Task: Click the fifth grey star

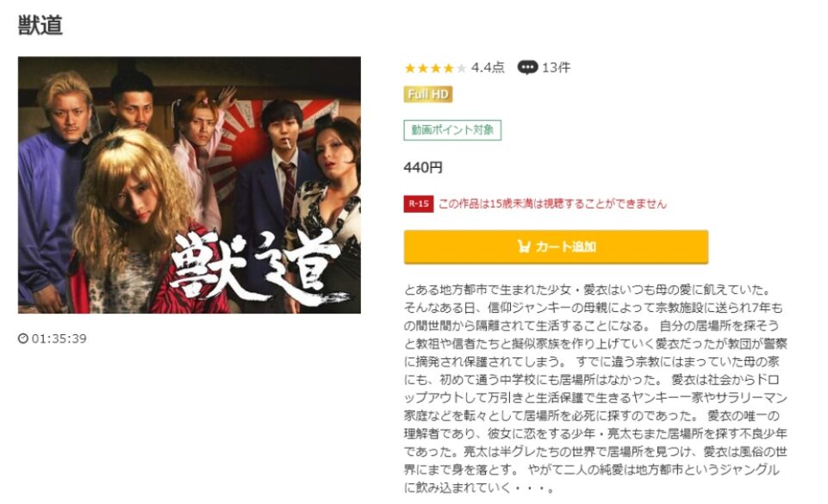Action: coord(461,68)
